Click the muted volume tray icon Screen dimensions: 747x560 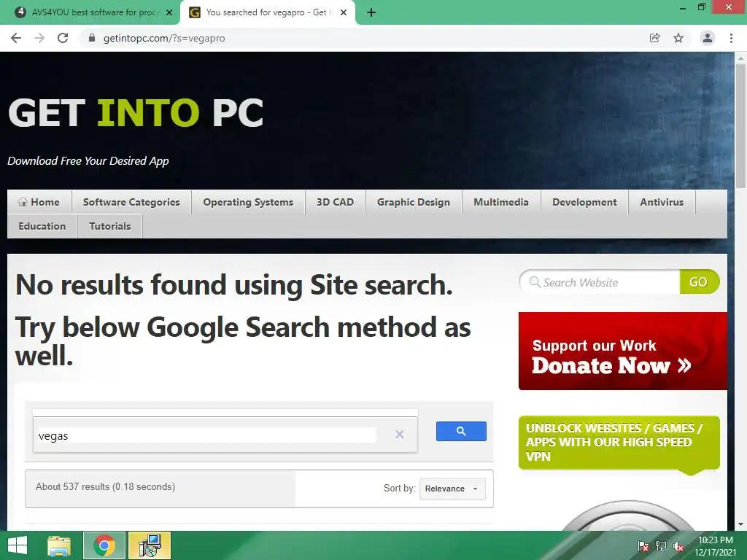click(x=678, y=546)
